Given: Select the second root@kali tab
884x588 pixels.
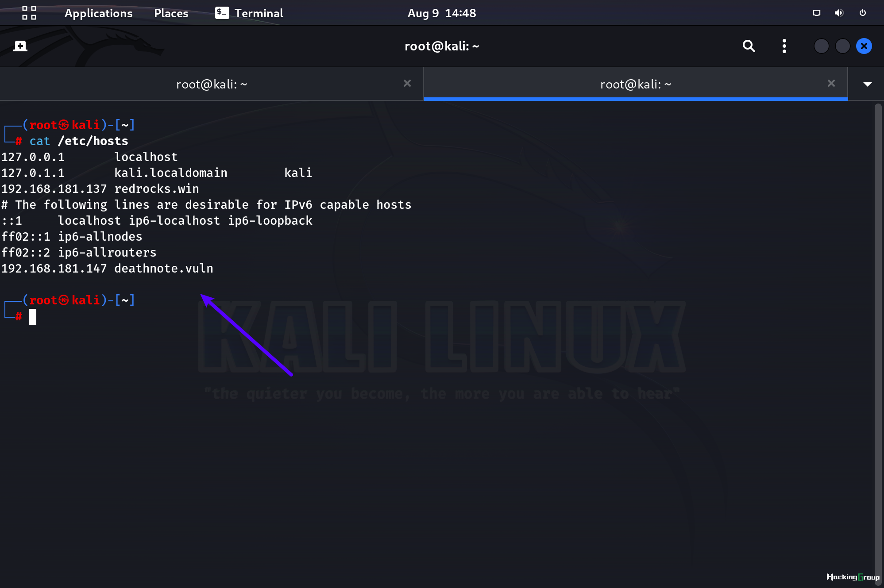Looking at the screenshot, I should (x=636, y=84).
